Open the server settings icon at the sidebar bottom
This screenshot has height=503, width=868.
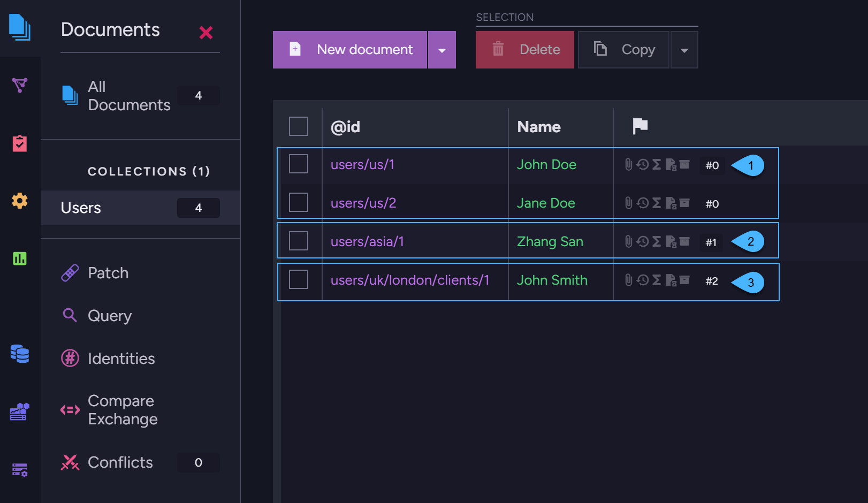20,470
